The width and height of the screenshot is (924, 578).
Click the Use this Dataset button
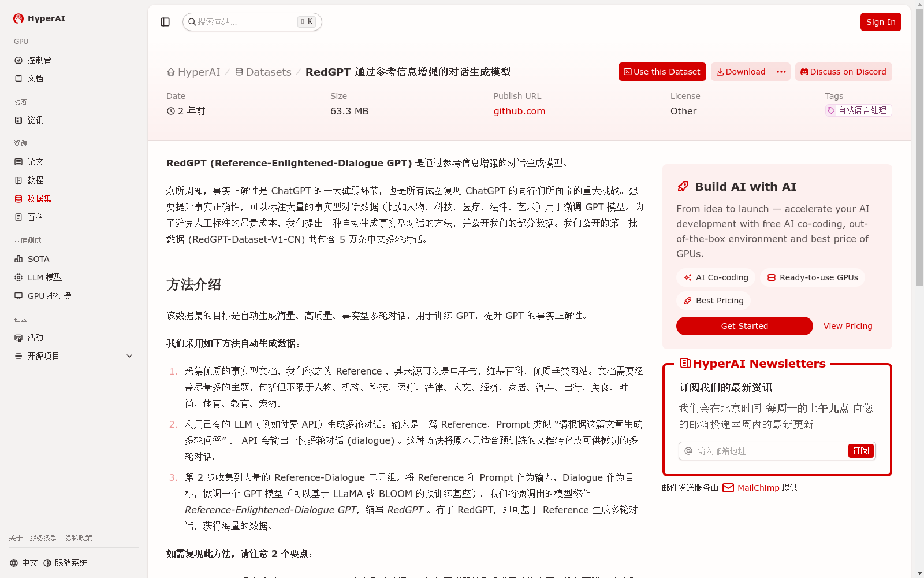(x=662, y=71)
